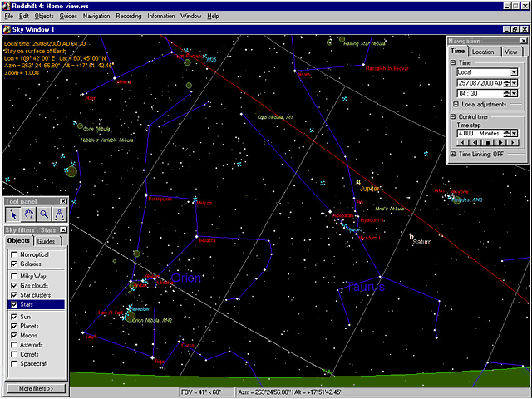Open the Objects menu in menu bar
The width and height of the screenshot is (532, 399).
[44, 16]
